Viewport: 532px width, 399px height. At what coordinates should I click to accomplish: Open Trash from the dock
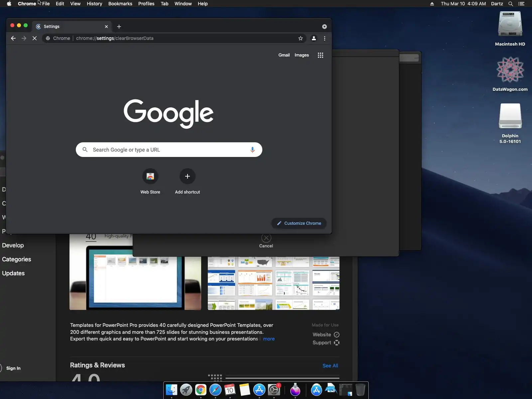[x=360, y=390]
